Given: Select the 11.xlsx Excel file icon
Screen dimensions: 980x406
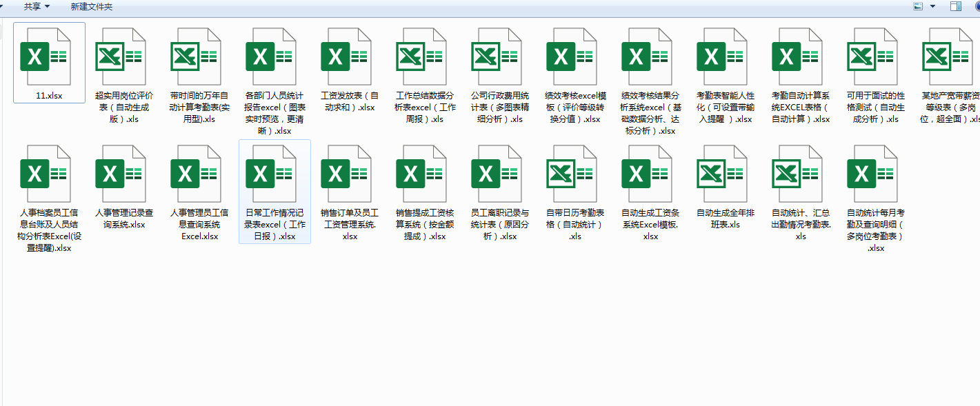Looking at the screenshot, I should coord(45,57).
